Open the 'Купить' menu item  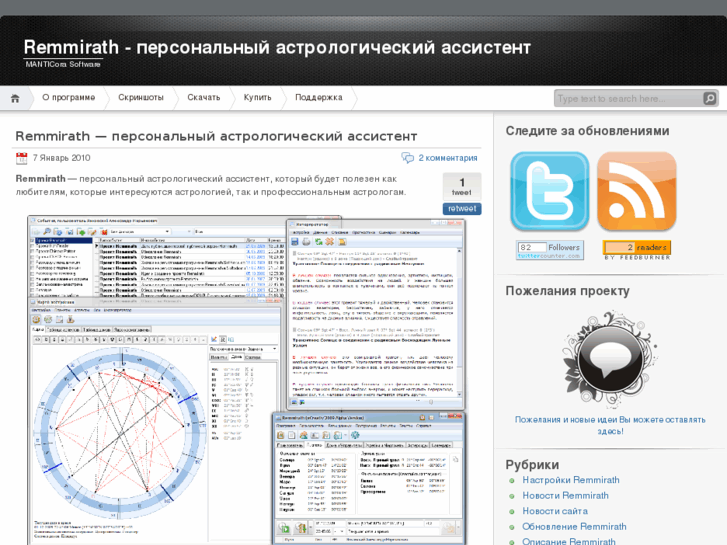coord(257,97)
